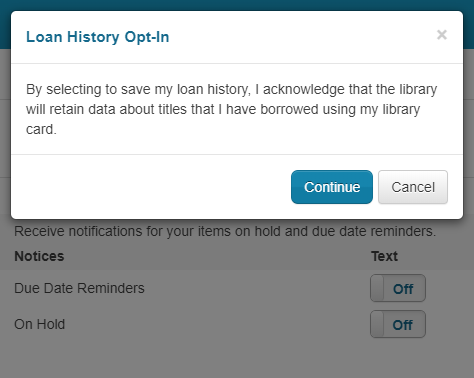
Task: Click the Loan History Opt-In title
Action: [x=98, y=37]
